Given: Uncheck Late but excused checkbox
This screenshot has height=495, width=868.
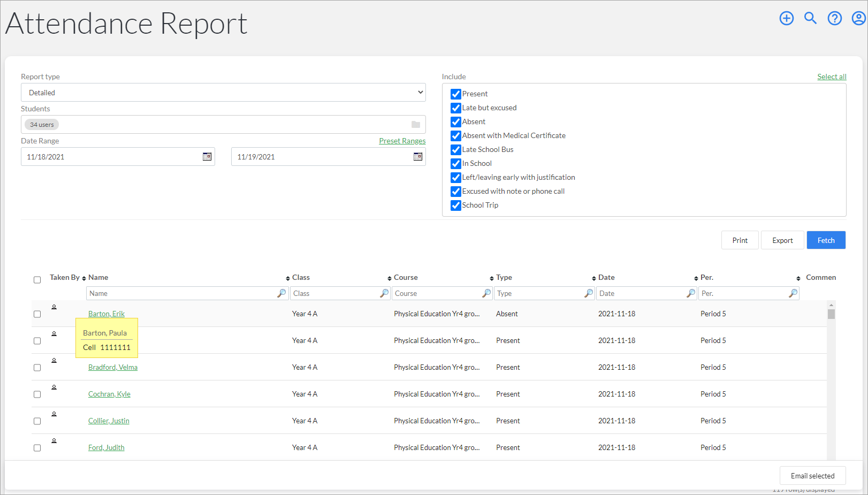Looking at the screenshot, I should (456, 108).
